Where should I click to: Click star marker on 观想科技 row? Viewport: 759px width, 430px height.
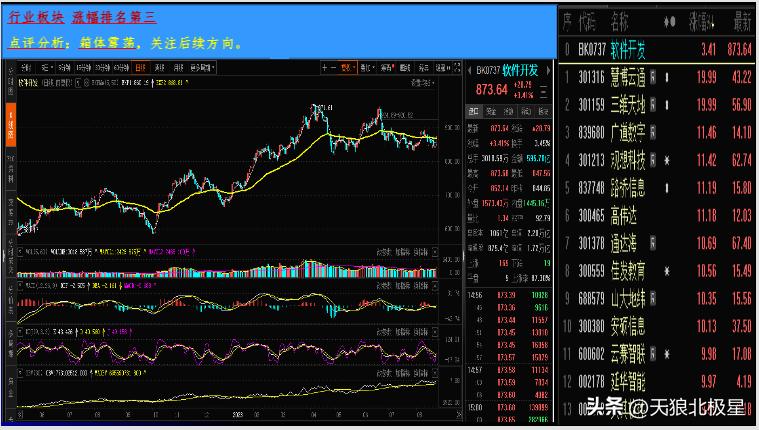(667, 160)
